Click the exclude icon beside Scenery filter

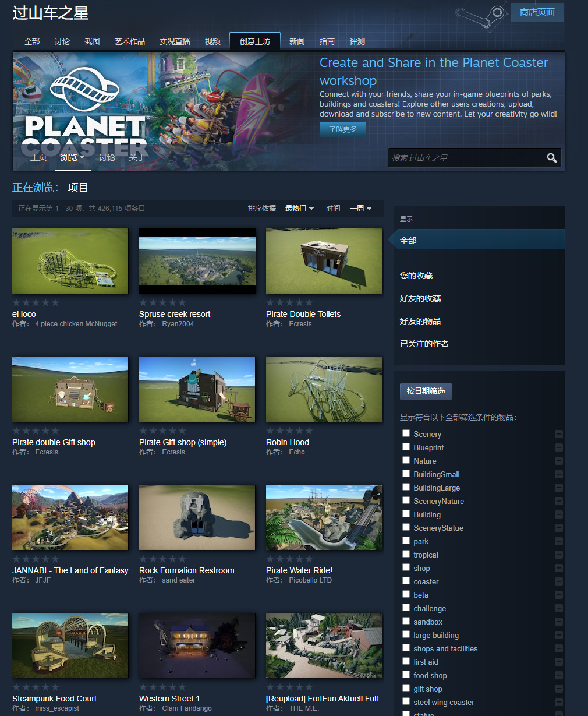pyautogui.click(x=559, y=434)
